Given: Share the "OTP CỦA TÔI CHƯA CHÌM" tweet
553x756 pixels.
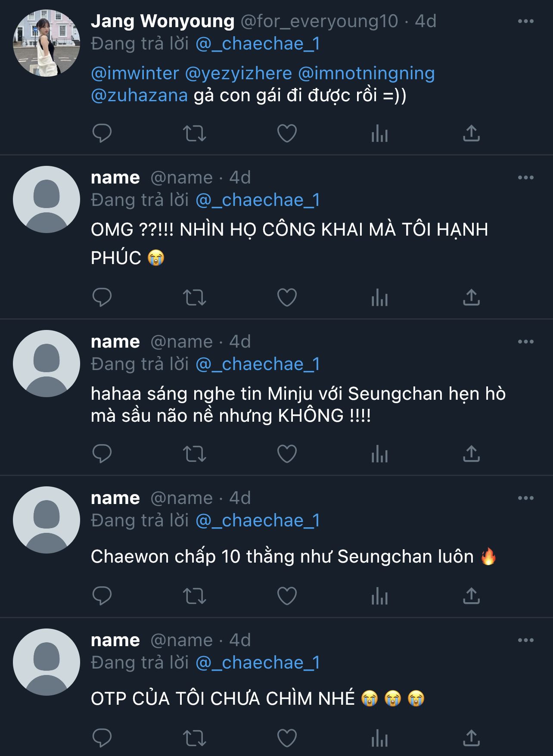Looking at the screenshot, I should point(471,738).
